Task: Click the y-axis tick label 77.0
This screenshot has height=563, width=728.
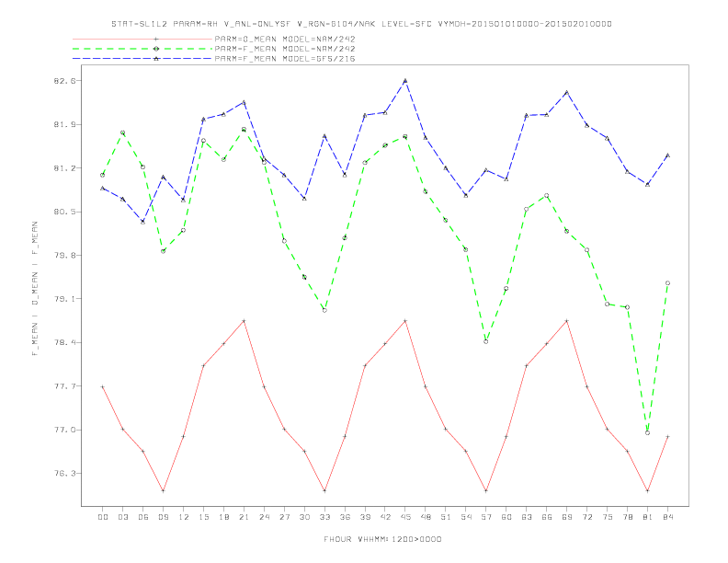Action: tap(63, 430)
